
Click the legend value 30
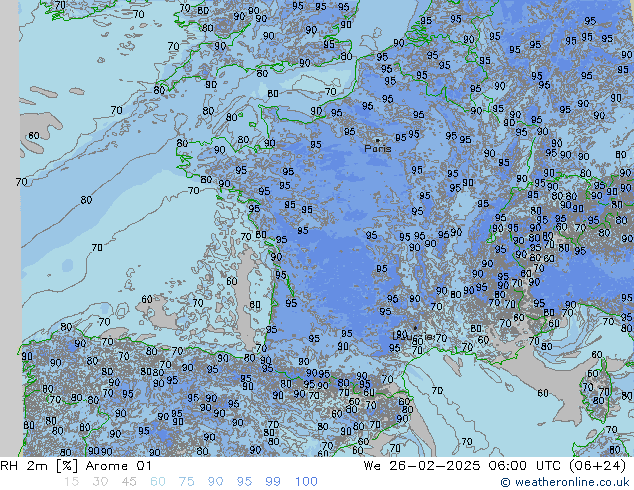point(100,482)
